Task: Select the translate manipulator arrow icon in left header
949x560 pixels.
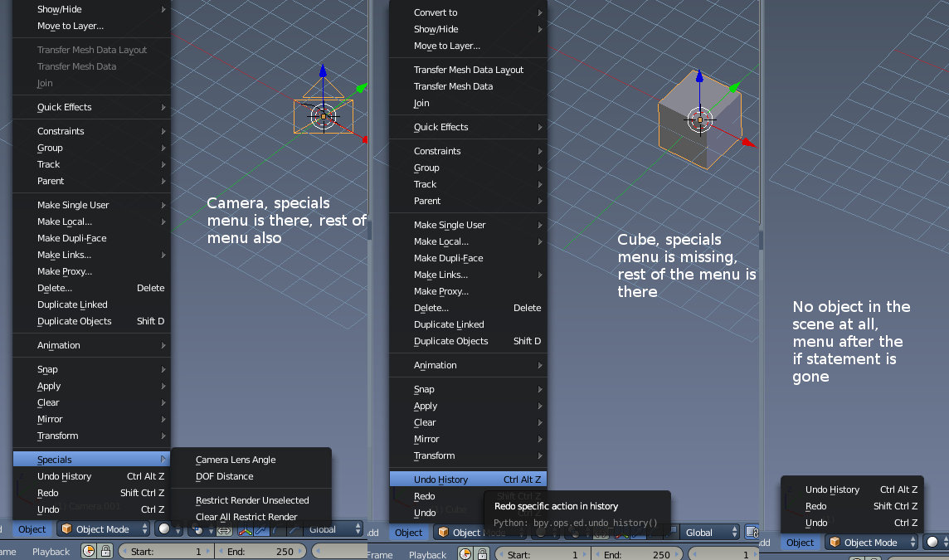Action: [x=260, y=529]
